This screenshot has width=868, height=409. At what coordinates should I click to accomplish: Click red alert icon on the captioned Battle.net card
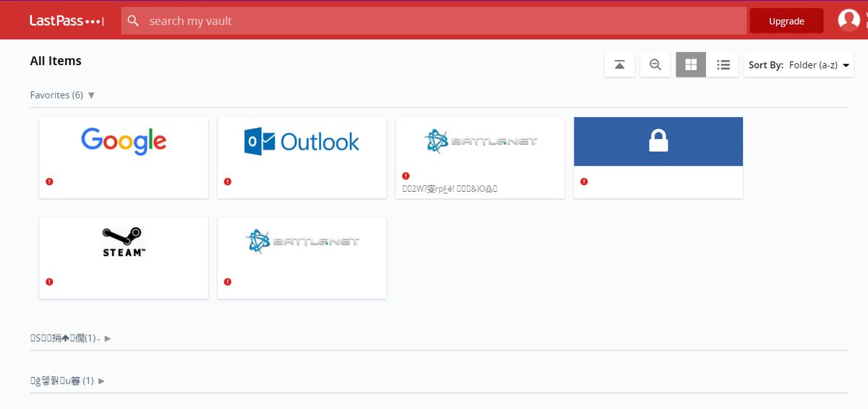(406, 176)
